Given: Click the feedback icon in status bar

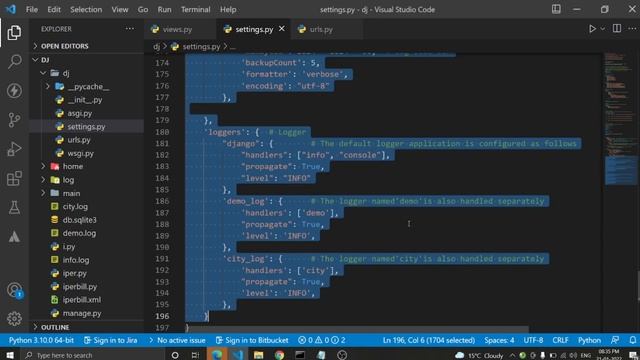Looking at the screenshot, I should (615, 340).
